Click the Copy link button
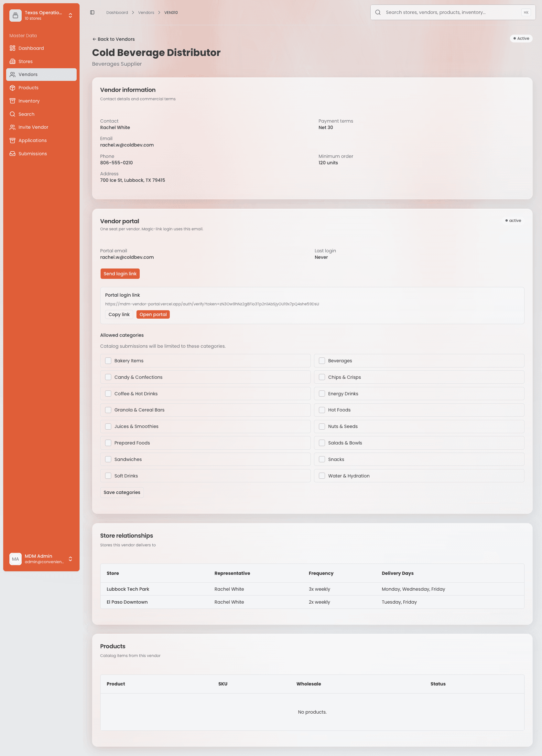This screenshot has width=542, height=756. (x=119, y=314)
